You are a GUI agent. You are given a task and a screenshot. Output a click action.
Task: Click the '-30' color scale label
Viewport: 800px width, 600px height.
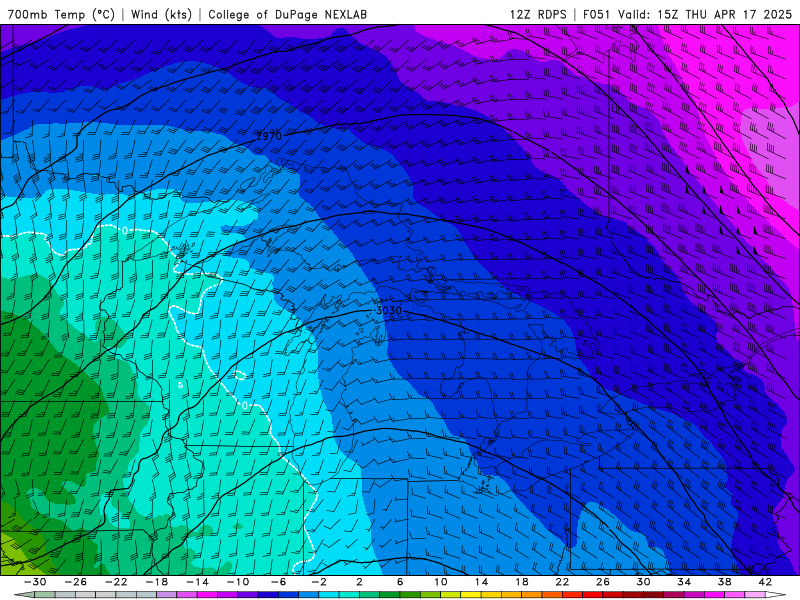[x=35, y=582]
